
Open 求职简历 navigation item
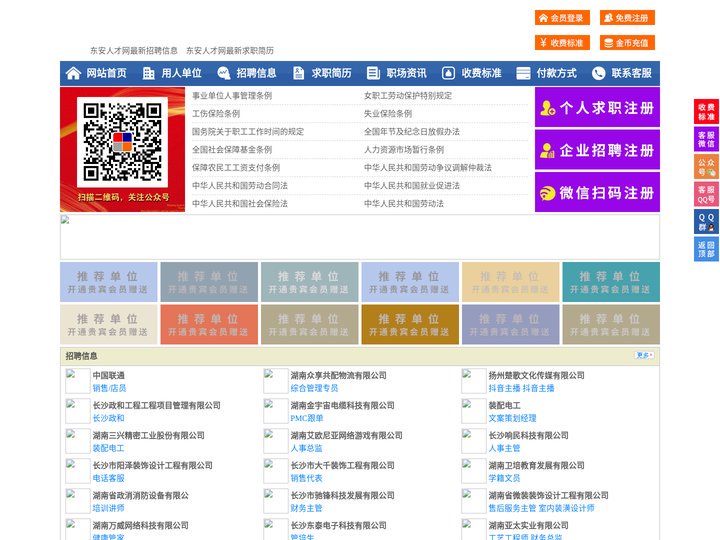click(x=332, y=73)
